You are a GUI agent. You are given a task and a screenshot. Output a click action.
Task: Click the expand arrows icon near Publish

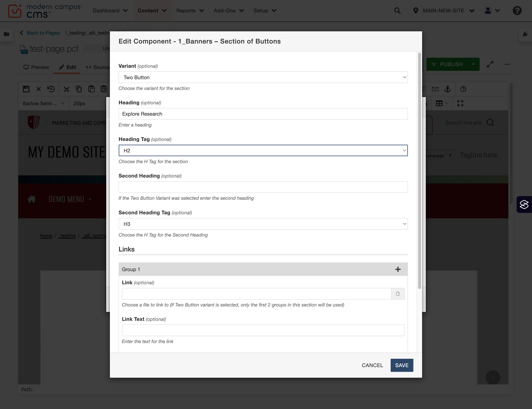(490, 64)
